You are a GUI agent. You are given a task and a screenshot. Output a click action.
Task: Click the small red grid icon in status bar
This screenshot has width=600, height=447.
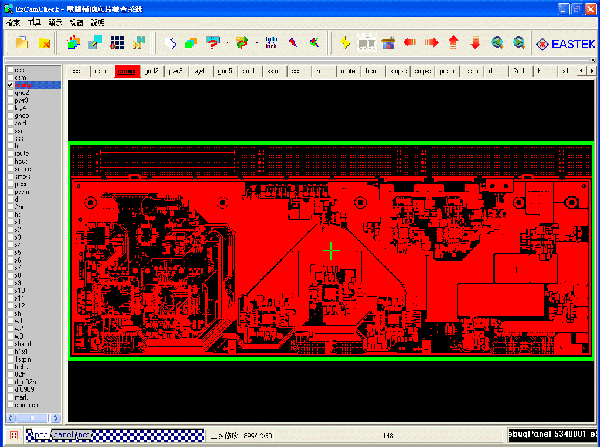click(14, 435)
